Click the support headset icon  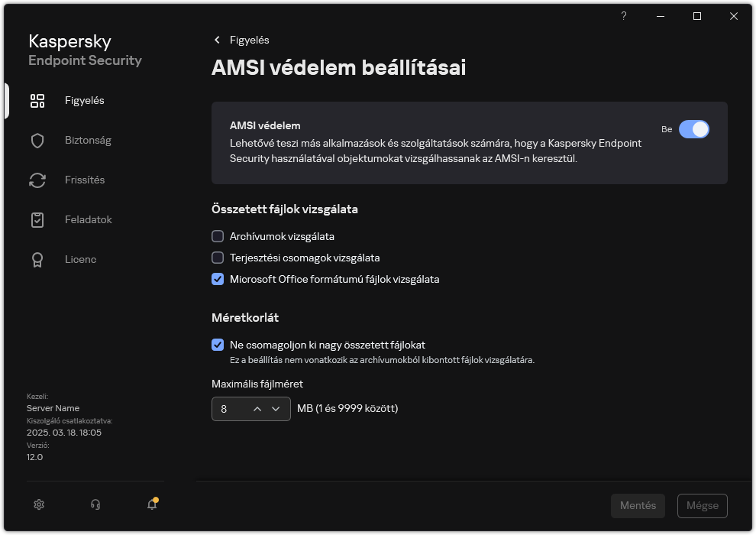[x=95, y=504]
